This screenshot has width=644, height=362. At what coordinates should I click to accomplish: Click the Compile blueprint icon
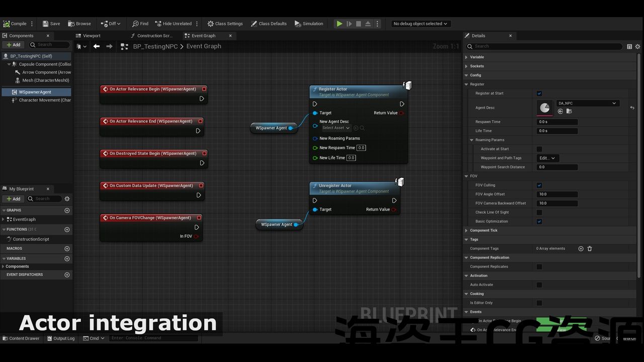click(x=7, y=24)
